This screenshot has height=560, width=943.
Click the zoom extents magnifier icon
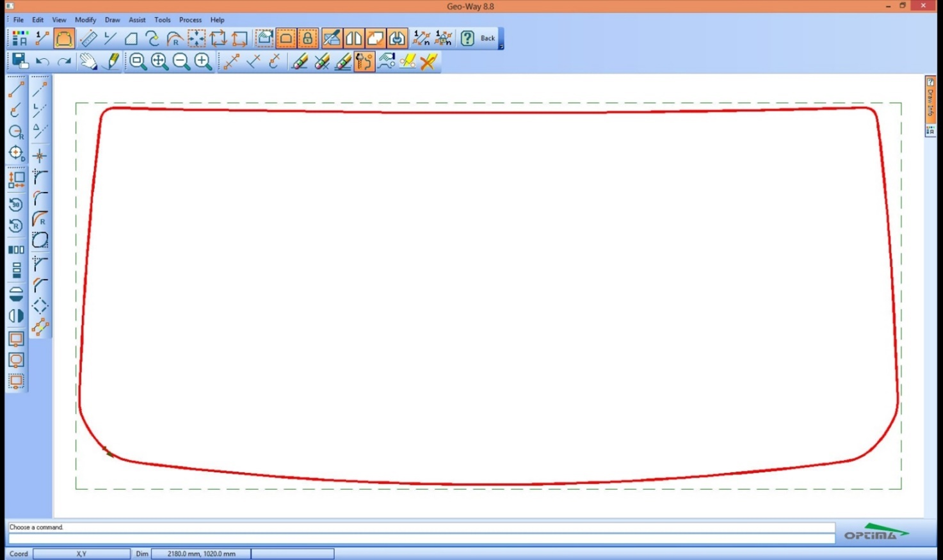[x=159, y=61]
